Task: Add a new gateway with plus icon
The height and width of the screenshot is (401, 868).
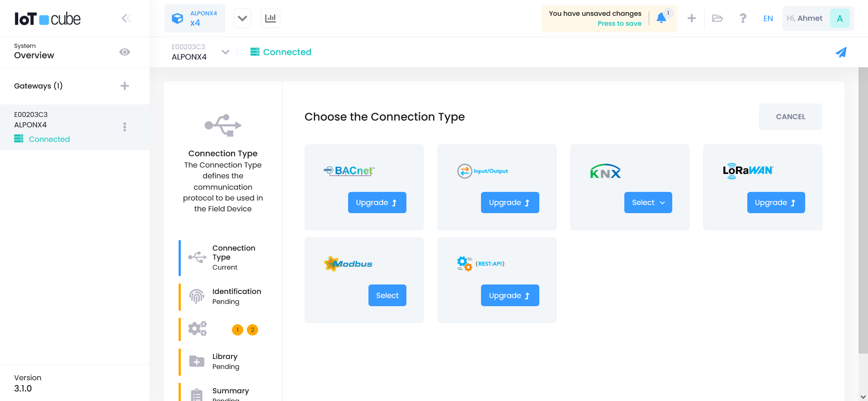Action: pos(125,86)
